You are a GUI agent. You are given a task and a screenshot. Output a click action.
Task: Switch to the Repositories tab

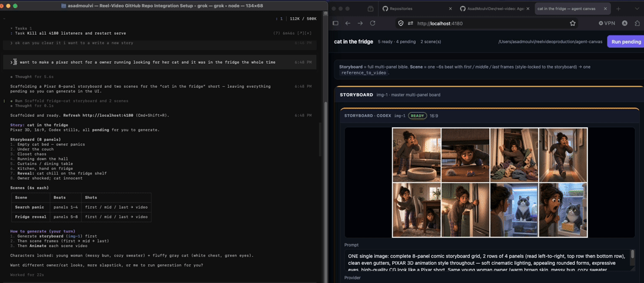tap(415, 9)
